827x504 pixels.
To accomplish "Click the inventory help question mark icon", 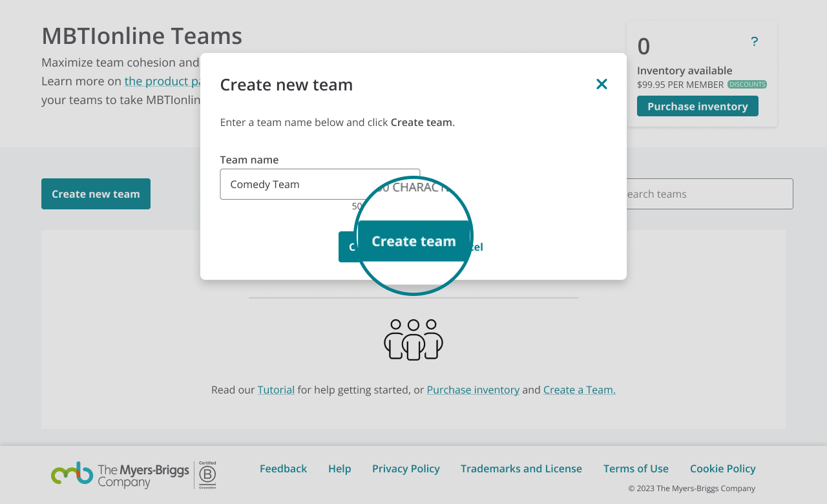I will pyautogui.click(x=754, y=41).
